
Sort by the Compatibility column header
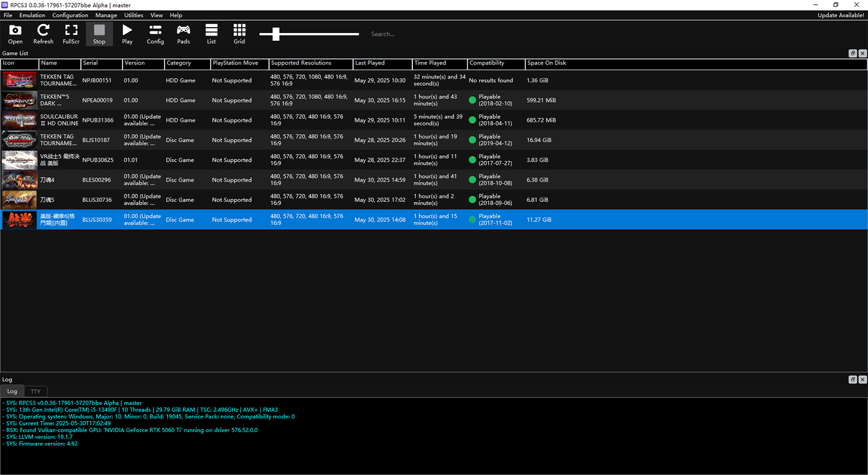click(x=496, y=64)
